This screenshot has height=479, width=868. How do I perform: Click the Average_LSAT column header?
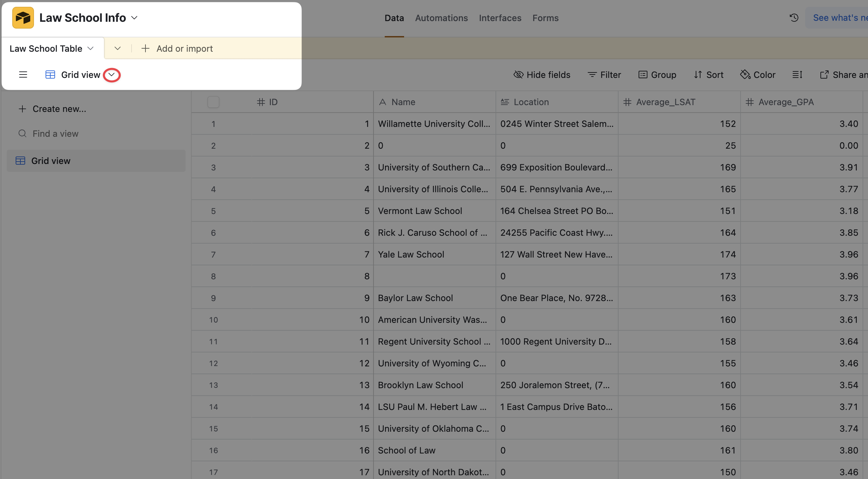point(679,102)
